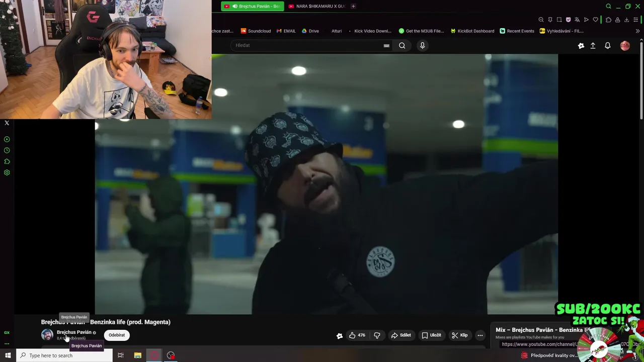Image resolution: width=644 pixels, height=362 pixels.
Task: Open Task View on the taskbar
Action: [x=121, y=355]
